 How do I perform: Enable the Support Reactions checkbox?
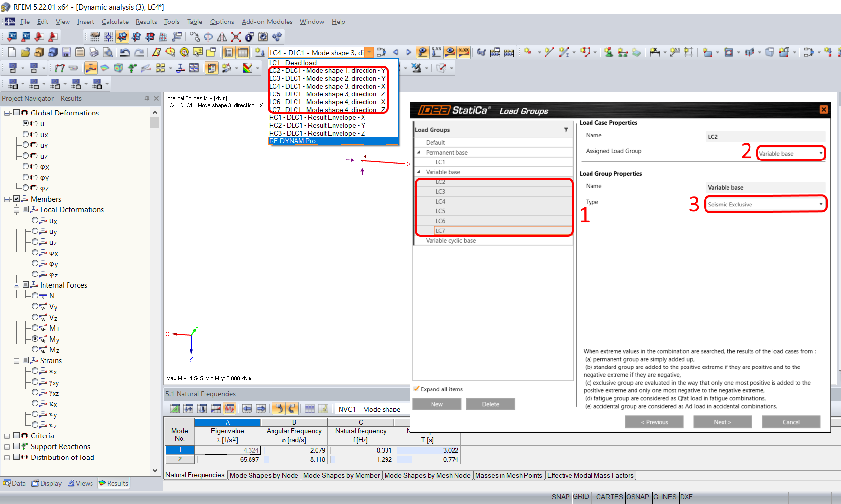click(x=17, y=446)
